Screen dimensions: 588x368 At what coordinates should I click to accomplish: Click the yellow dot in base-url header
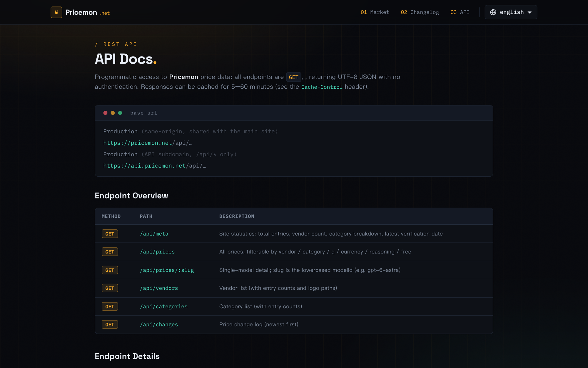tap(113, 113)
